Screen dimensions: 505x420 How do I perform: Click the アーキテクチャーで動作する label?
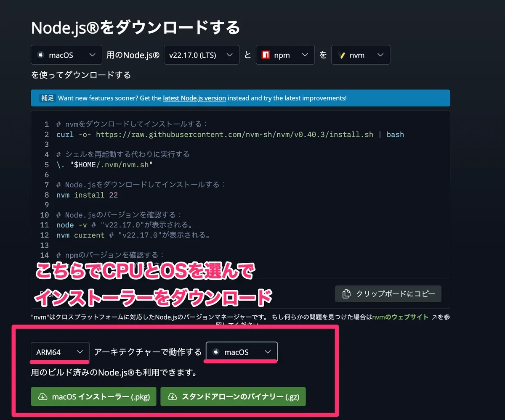[x=148, y=352]
